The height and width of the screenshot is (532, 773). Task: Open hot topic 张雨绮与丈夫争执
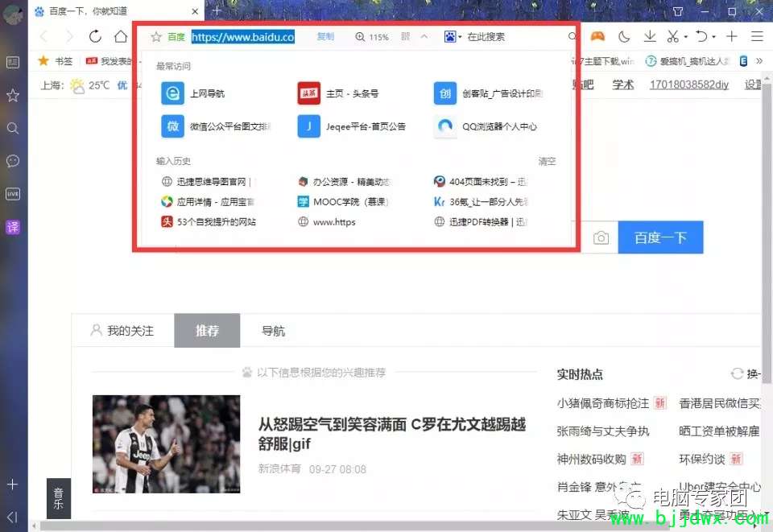click(x=602, y=431)
